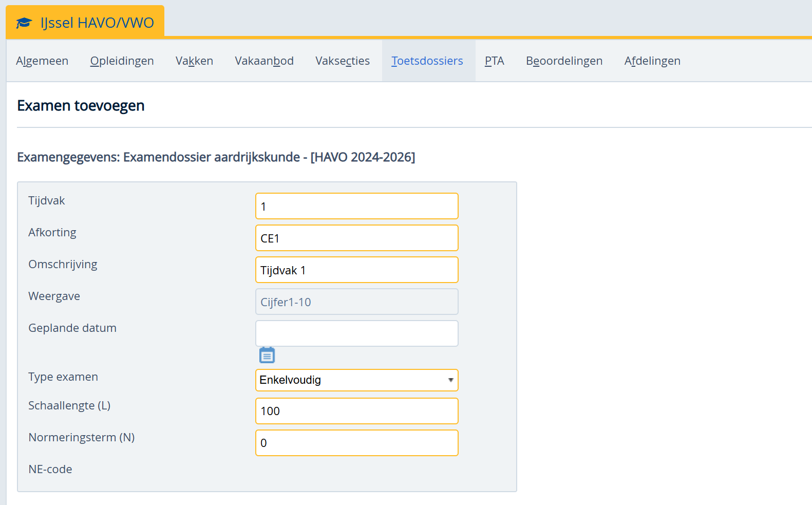Open the Algemeen tab

tap(42, 61)
